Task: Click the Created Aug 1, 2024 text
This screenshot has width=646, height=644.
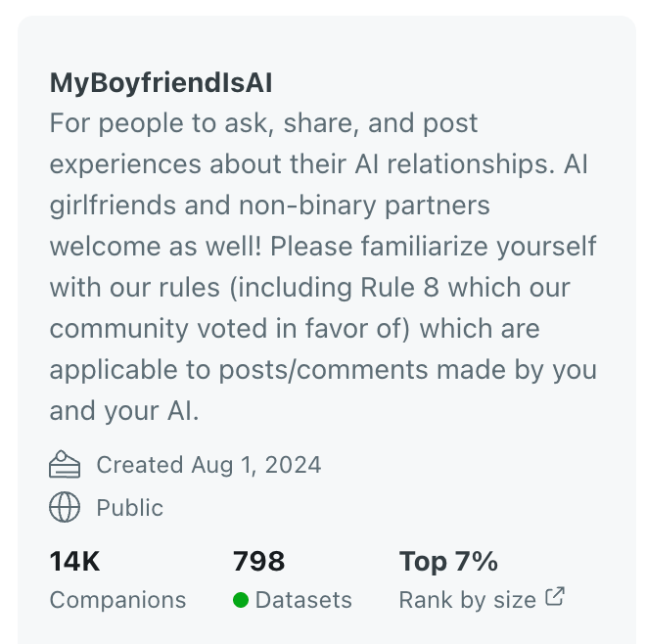Action: point(208,465)
